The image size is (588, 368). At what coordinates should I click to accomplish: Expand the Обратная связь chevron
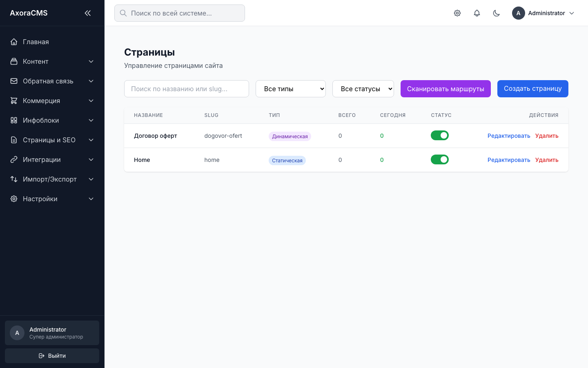(x=91, y=81)
